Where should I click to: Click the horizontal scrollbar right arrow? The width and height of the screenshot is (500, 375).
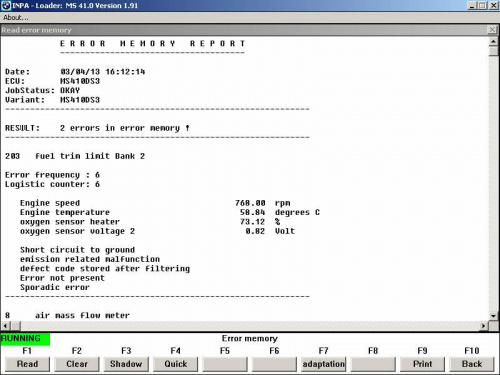484,326
